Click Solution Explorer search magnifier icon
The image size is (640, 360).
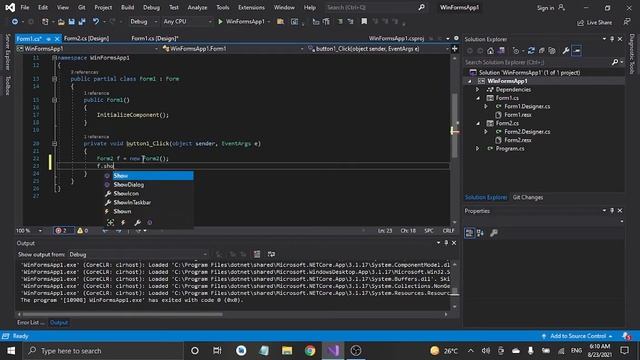coord(615,62)
